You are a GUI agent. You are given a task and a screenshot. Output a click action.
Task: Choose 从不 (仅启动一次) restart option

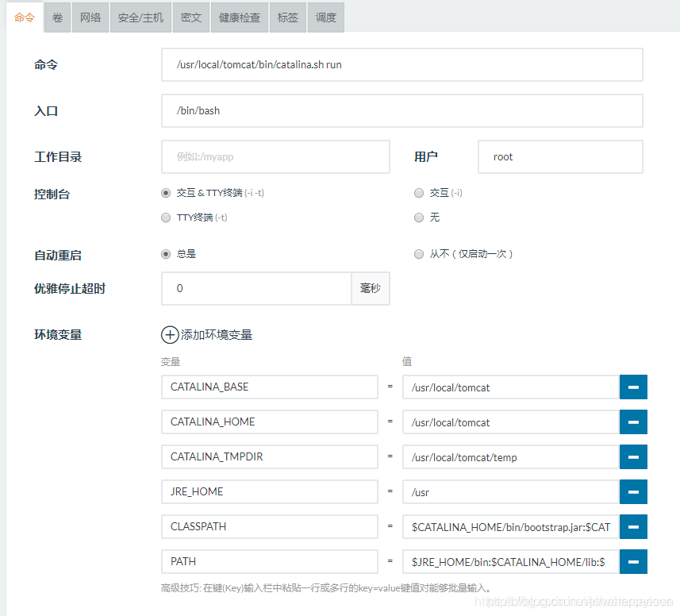(x=419, y=254)
